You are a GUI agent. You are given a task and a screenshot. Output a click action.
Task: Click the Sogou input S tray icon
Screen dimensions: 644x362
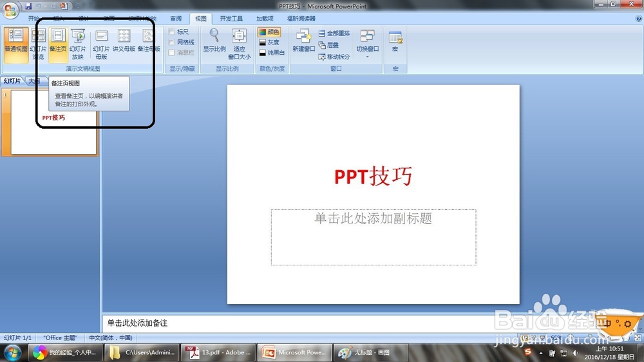528,352
